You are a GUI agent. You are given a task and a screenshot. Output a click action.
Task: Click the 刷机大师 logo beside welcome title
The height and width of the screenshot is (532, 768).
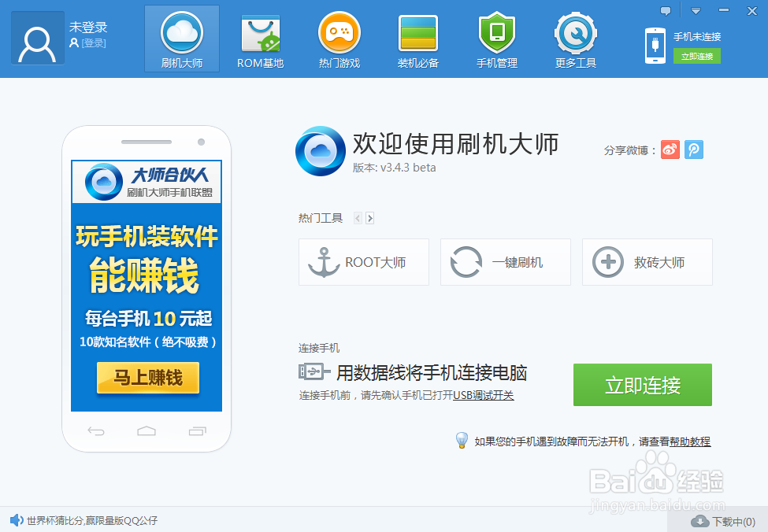tap(321, 151)
